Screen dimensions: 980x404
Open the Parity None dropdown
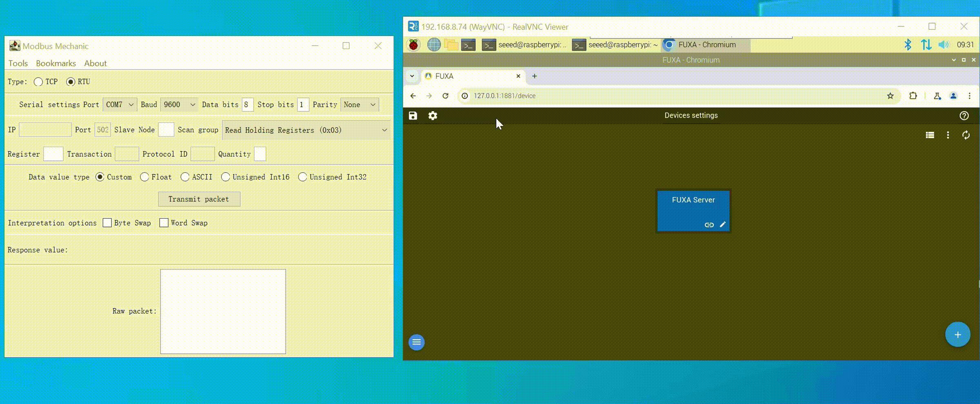[360, 105]
